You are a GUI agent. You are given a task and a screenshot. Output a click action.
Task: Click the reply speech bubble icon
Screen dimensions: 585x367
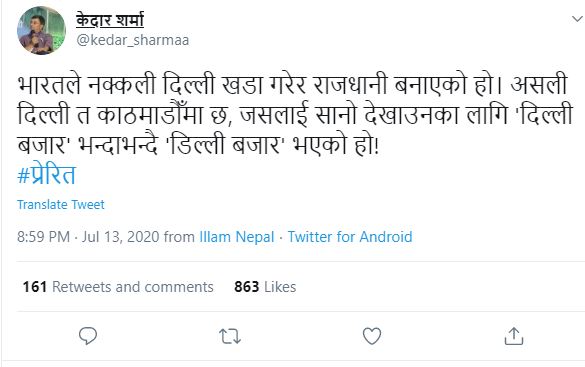88,336
